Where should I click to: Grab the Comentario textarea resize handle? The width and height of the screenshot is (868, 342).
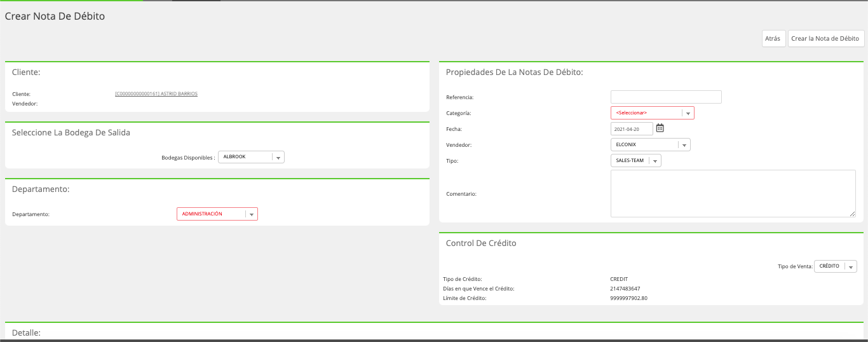[x=852, y=214]
